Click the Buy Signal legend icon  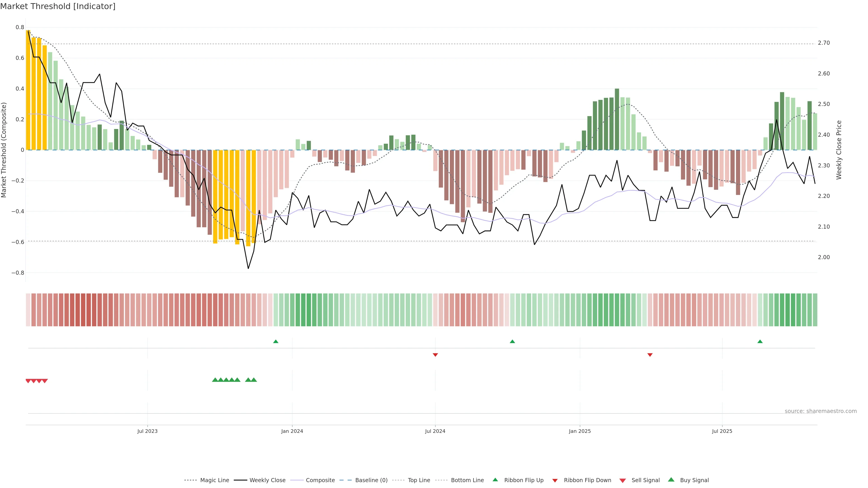click(x=671, y=480)
